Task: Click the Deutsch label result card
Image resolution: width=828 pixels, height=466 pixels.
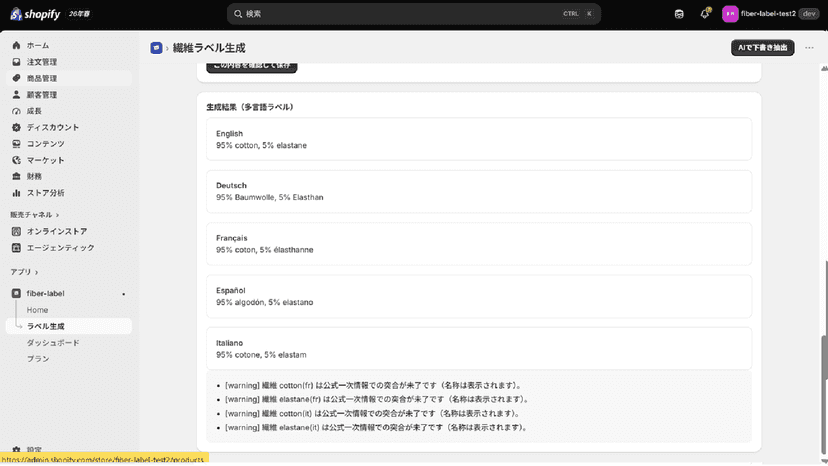Action: pyautogui.click(x=479, y=191)
